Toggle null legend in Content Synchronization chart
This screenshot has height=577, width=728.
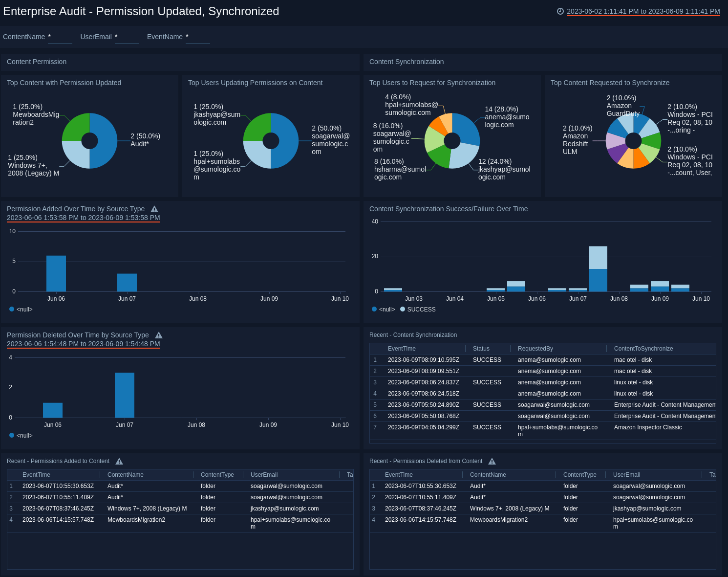click(383, 310)
